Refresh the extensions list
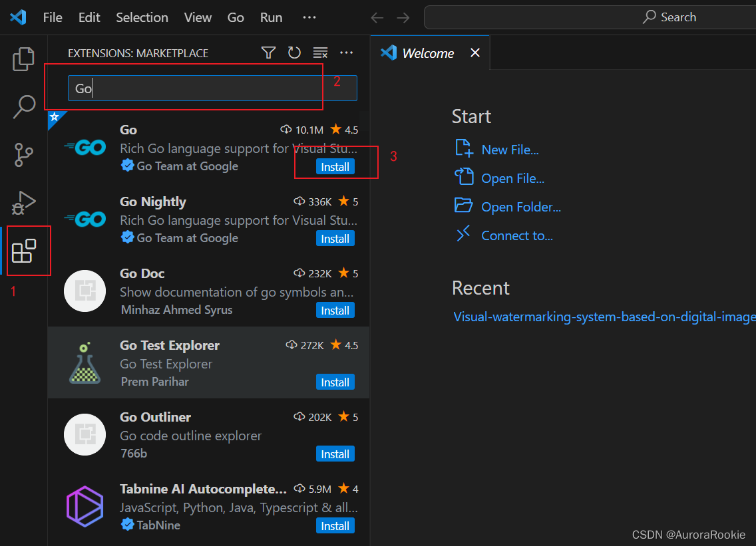 click(x=294, y=53)
